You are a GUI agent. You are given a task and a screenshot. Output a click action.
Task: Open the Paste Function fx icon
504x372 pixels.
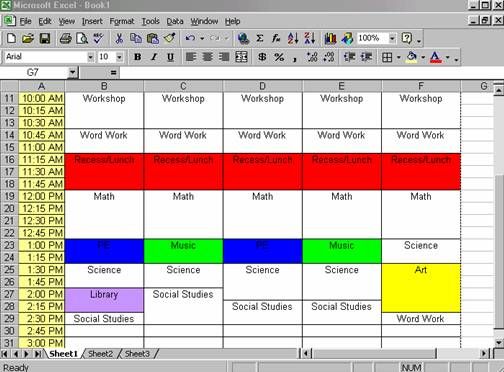click(x=276, y=38)
